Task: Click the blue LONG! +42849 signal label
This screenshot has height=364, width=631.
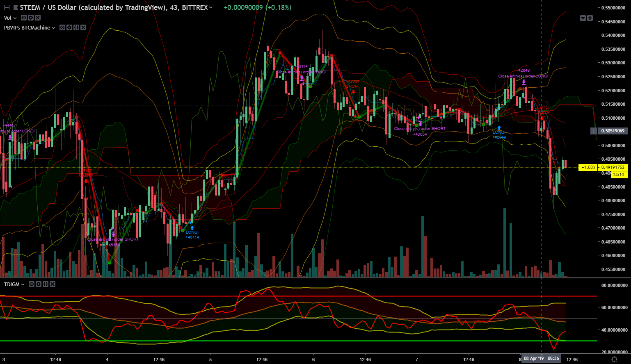Action: coord(499,134)
